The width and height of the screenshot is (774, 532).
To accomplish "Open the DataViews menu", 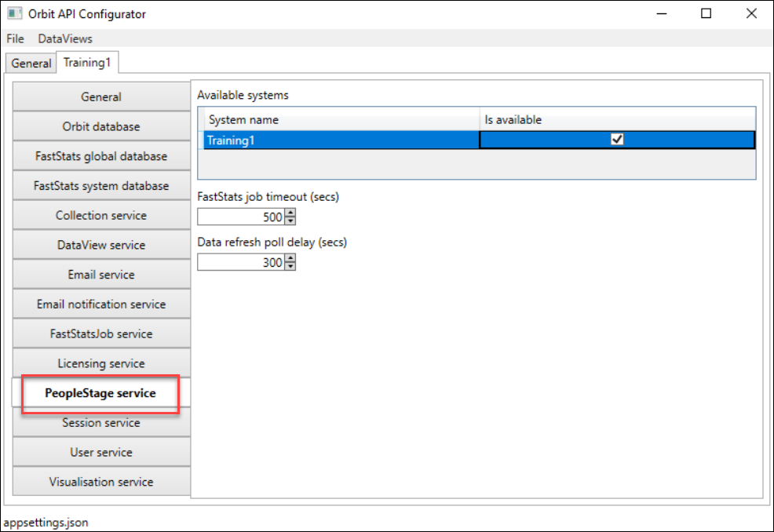I will point(64,38).
